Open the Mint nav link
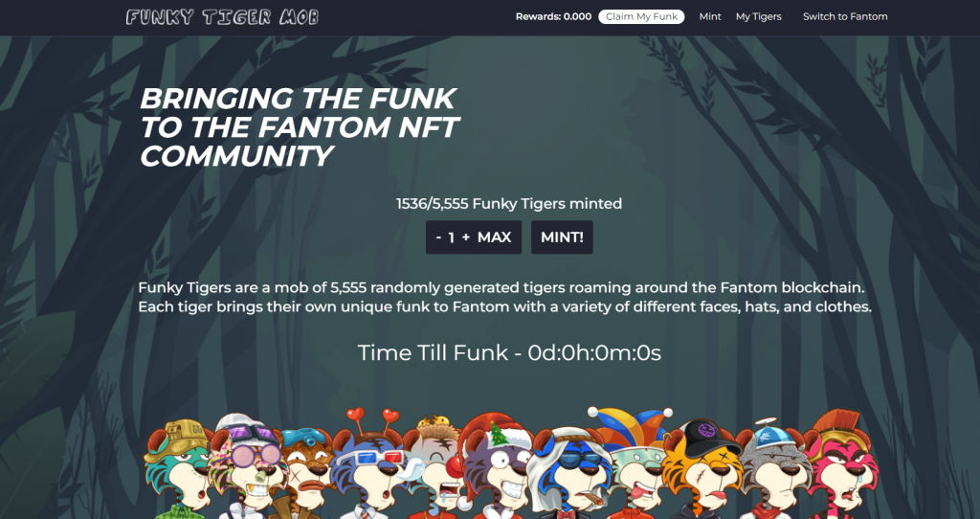This screenshot has width=980, height=519. click(710, 17)
